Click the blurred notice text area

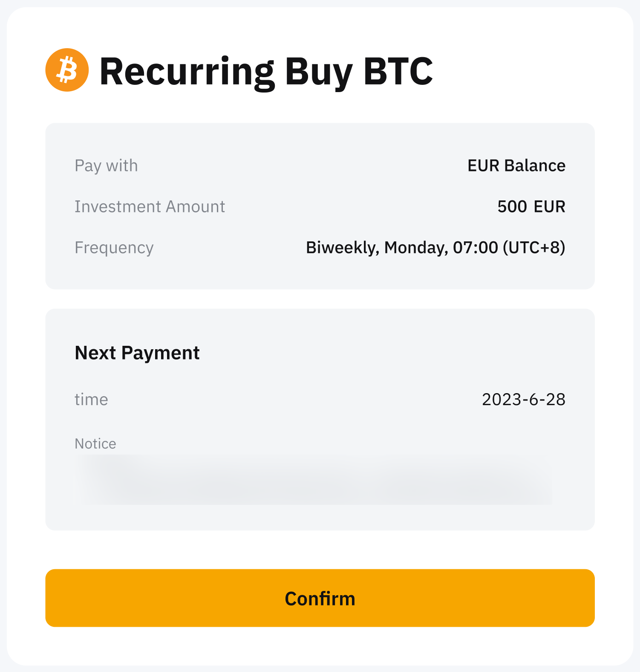[x=314, y=480]
